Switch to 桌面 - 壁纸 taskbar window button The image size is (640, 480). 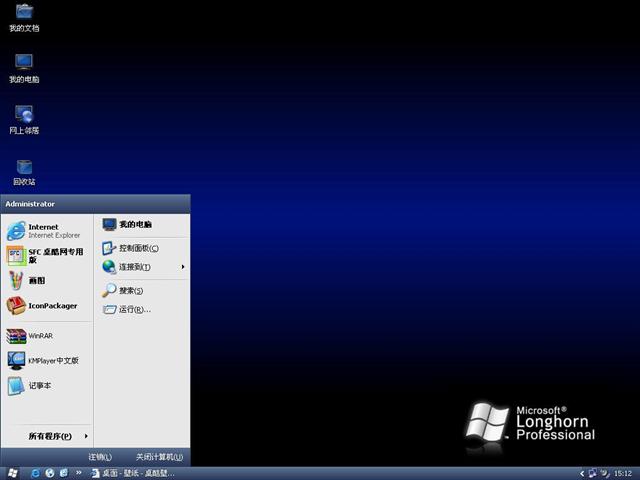[133, 473]
